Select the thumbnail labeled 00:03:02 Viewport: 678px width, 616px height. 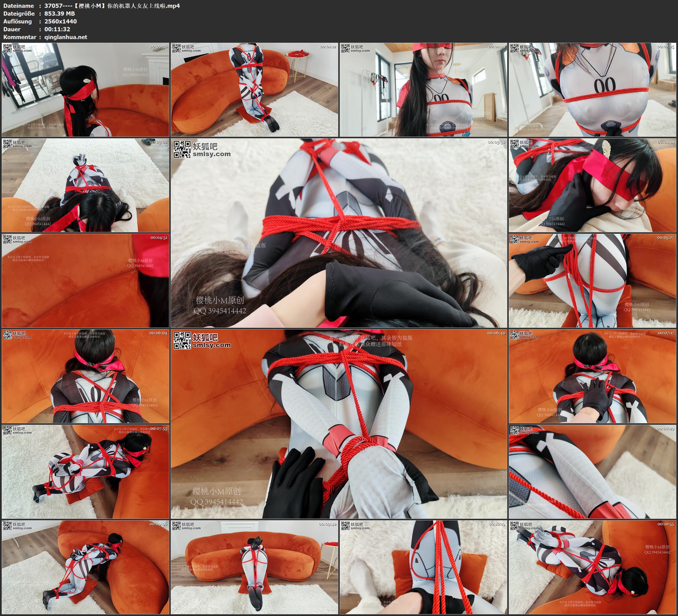[x=85, y=185]
